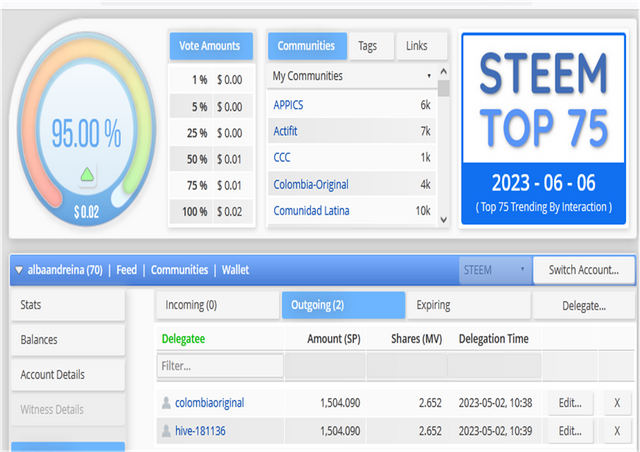Click the 50 % vote amount row
Screen dimensions: 640x452
[212, 159]
